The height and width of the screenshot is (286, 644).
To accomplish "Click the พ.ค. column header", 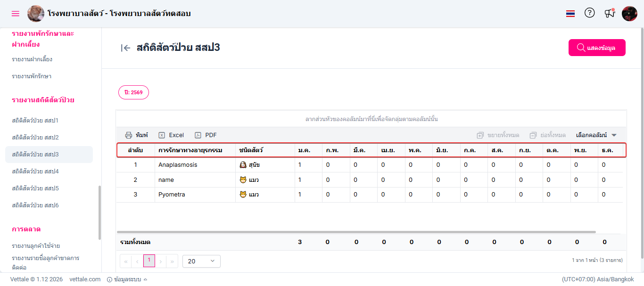I will click(419, 150).
